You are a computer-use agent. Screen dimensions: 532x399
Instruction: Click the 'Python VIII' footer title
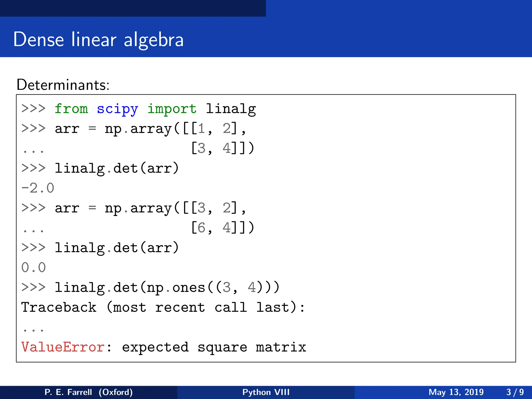tap(266, 392)
